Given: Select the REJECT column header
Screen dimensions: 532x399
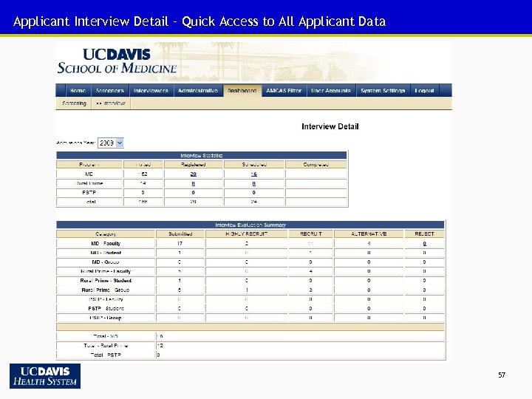Looking at the screenshot, I should [424, 234].
